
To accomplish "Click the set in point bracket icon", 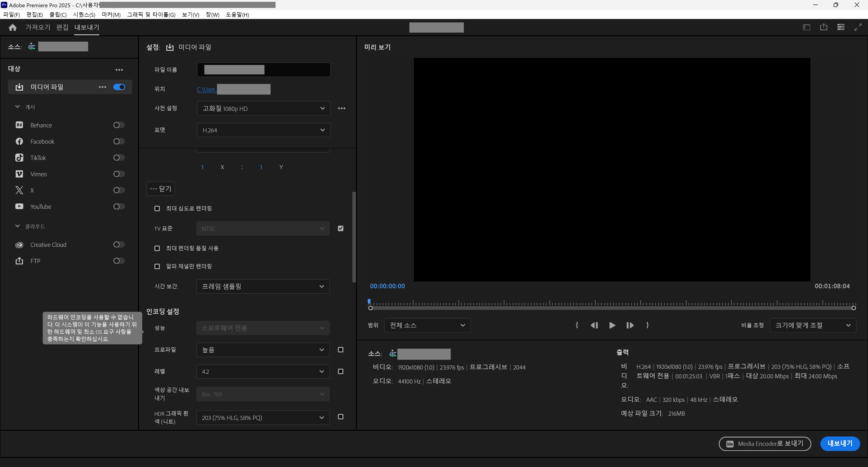I will click(577, 325).
